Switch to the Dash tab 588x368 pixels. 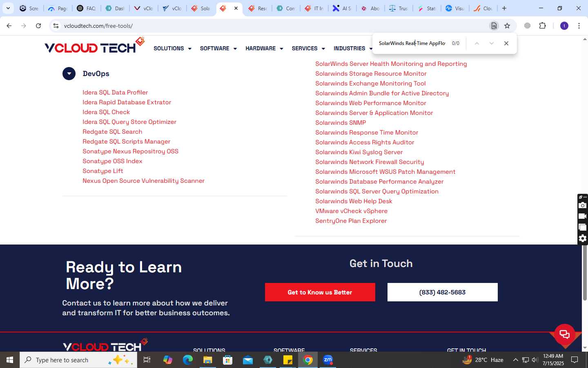coord(115,8)
